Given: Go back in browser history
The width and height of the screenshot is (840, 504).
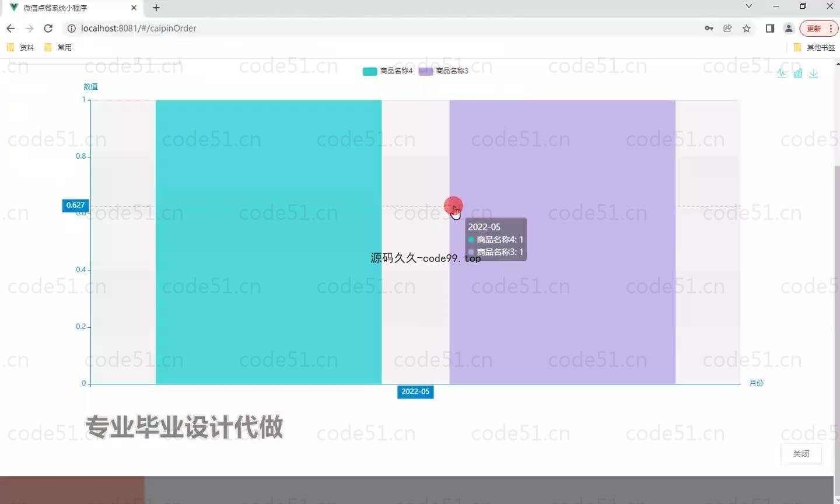Looking at the screenshot, I should [10, 28].
